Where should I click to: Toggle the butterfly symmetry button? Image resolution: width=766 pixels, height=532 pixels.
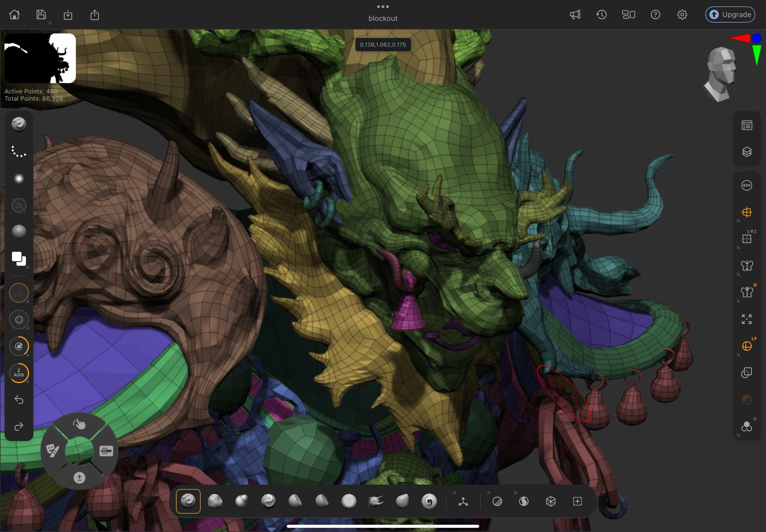click(747, 266)
